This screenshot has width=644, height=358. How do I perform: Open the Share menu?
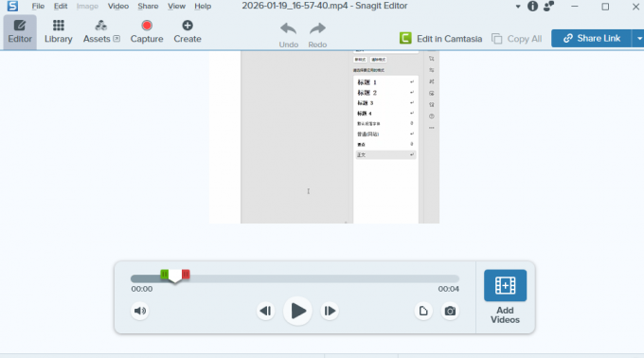point(148,7)
